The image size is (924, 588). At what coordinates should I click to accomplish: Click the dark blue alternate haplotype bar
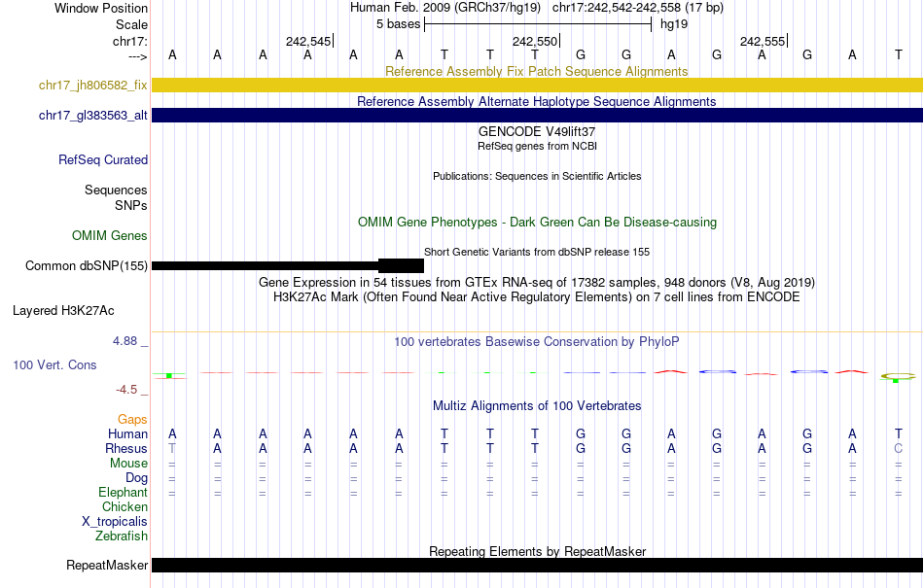tap(537, 116)
